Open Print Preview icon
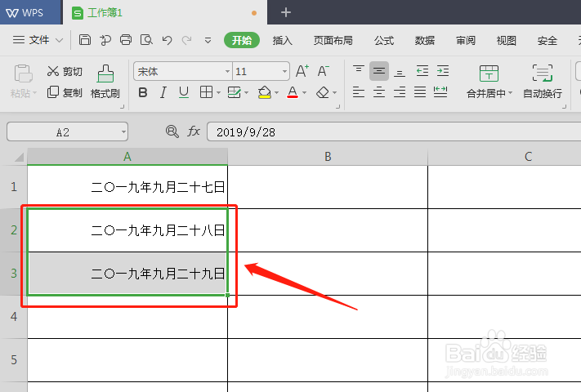Image resolution: width=581 pixels, height=392 pixels. pos(146,40)
